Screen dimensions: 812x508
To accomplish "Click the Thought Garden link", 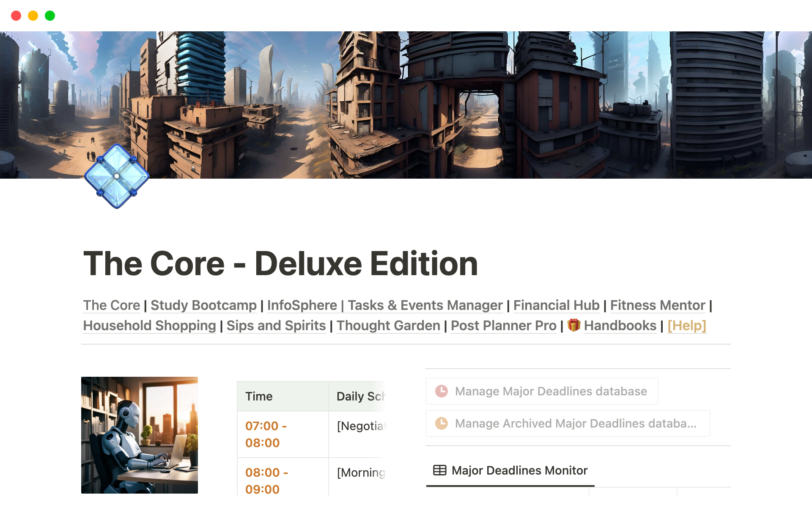I will 388,326.
